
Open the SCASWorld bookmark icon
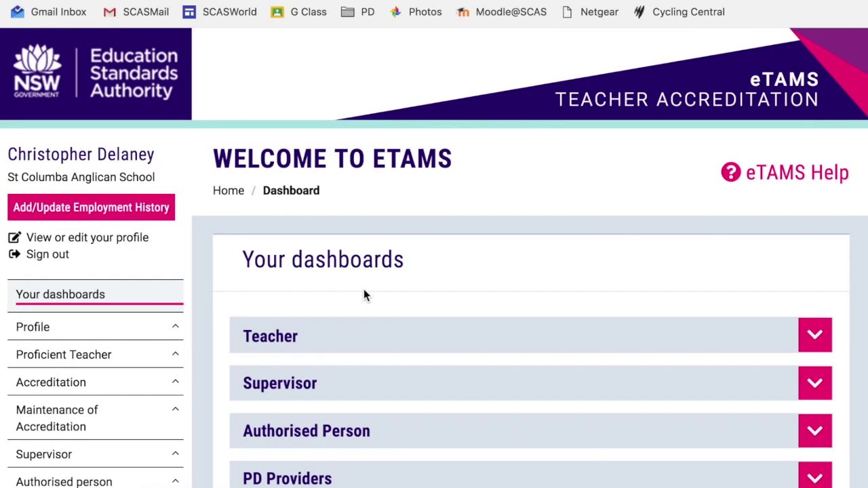tap(189, 12)
